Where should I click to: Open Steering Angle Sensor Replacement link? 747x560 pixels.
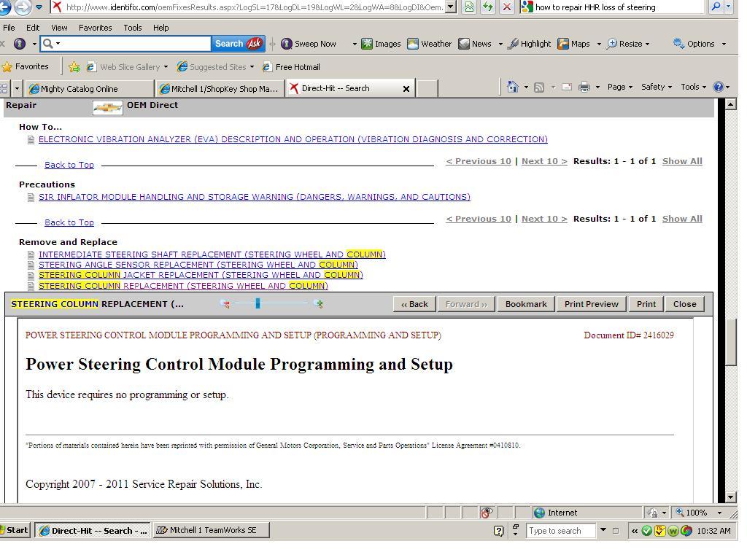click(198, 265)
